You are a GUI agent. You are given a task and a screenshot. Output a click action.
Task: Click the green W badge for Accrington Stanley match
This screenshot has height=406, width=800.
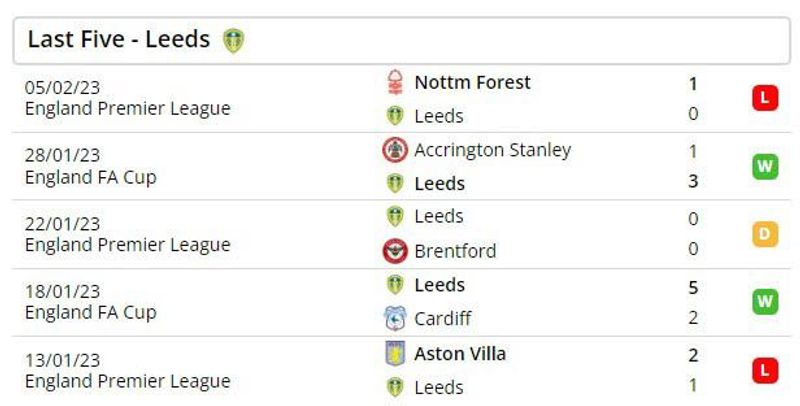click(x=765, y=166)
